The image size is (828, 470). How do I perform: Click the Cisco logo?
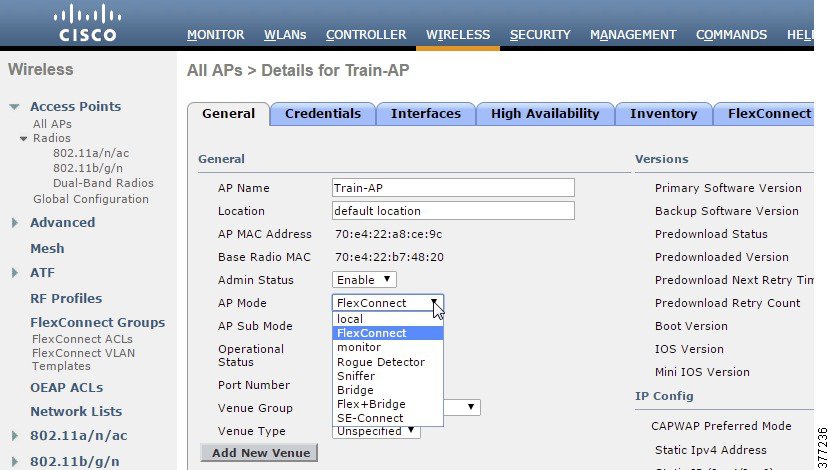(x=88, y=23)
